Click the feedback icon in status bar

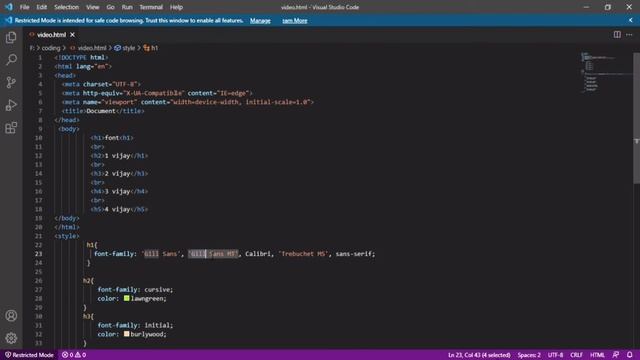tap(616, 355)
